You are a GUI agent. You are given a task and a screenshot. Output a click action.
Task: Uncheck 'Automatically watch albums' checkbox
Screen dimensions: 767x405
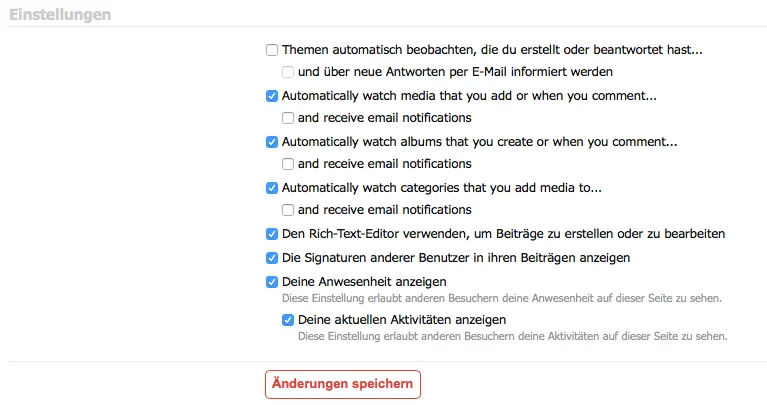pos(272,142)
